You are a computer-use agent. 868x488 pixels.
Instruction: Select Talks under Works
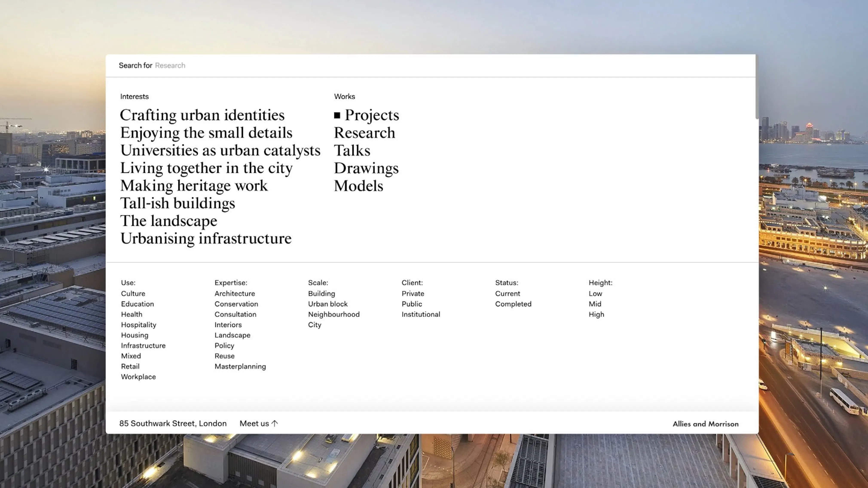pos(352,151)
